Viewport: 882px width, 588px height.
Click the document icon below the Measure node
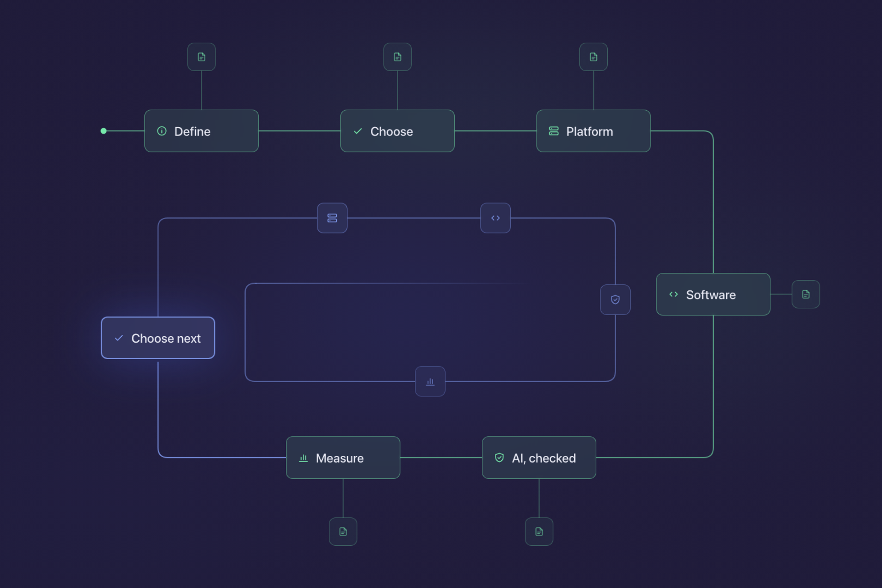click(x=343, y=531)
